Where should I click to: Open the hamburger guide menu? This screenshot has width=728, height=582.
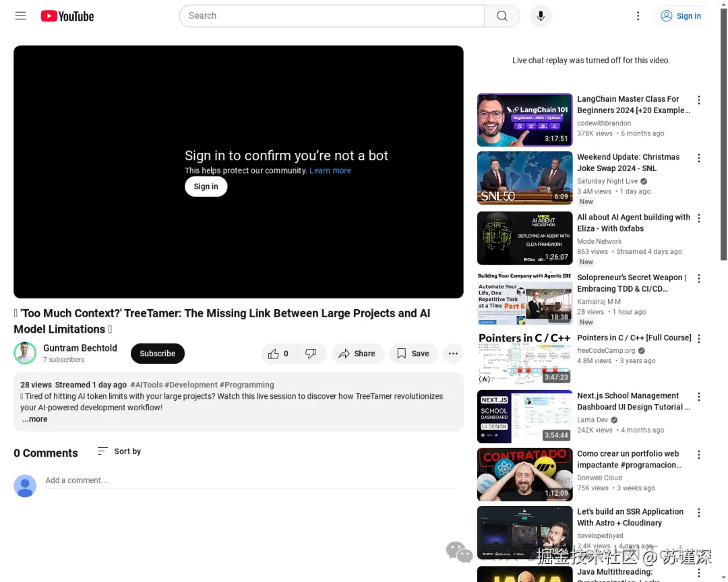(x=20, y=15)
